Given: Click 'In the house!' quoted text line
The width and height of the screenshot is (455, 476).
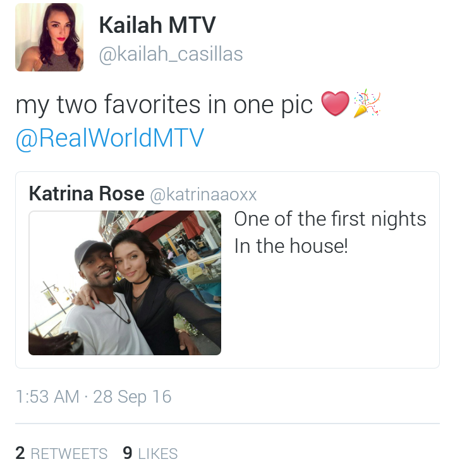Looking at the screenshot, I should 291,246.
